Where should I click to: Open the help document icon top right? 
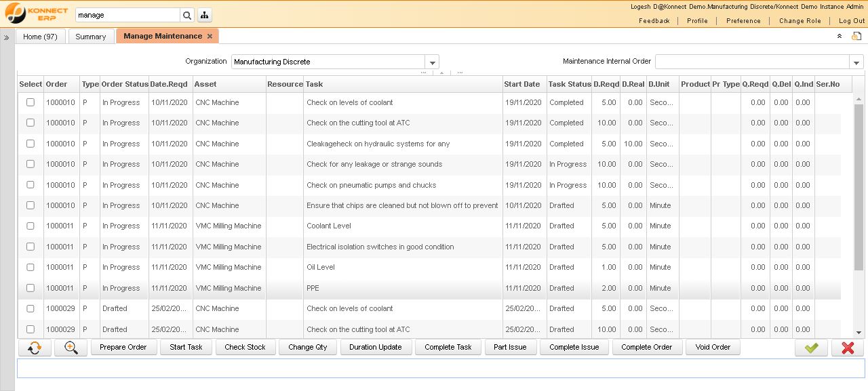(x=856, y=37)
